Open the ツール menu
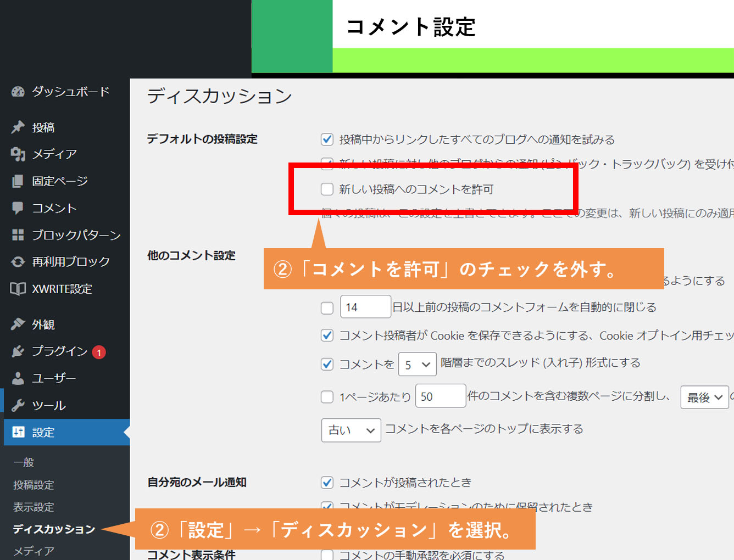Viewport: 734px width, 560px height. click(x=49, y=405)
